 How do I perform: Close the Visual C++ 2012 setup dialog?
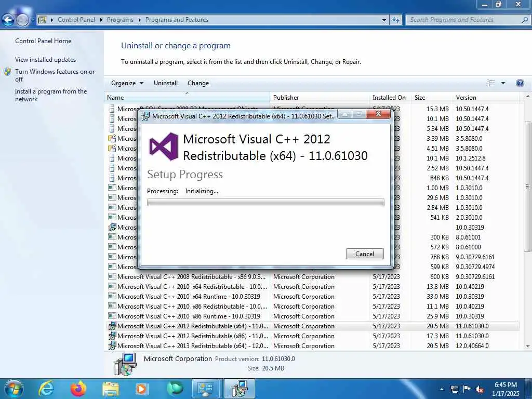click(379, 114)
